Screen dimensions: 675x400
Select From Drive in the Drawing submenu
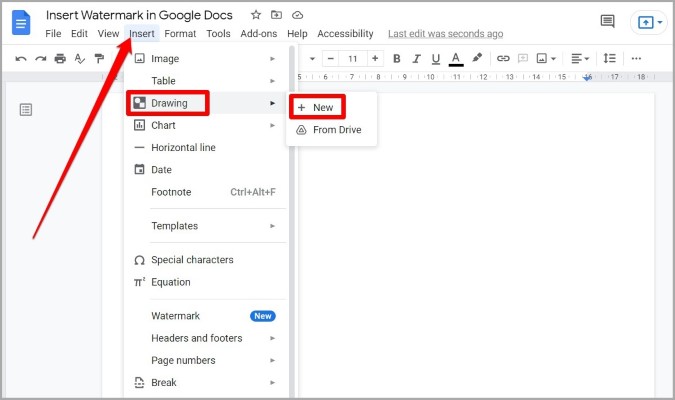331,130
